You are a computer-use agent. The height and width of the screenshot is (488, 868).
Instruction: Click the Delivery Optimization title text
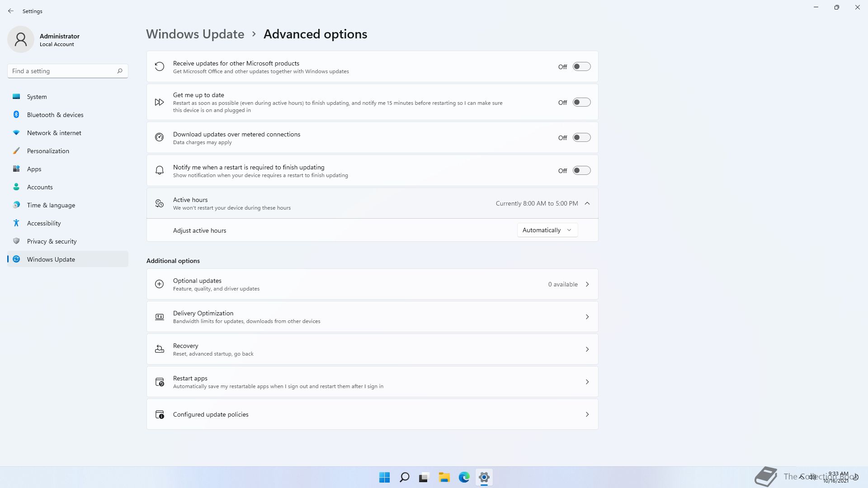click(x=203, y=313)
